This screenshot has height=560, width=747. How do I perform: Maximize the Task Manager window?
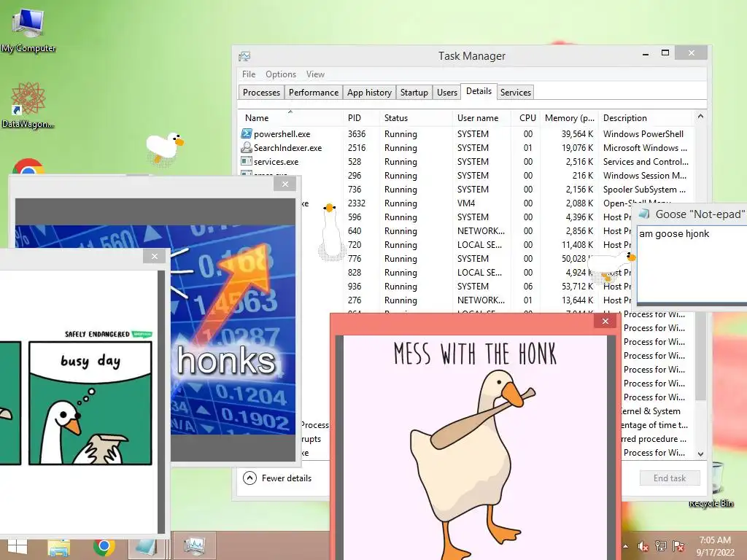[665, 52]
